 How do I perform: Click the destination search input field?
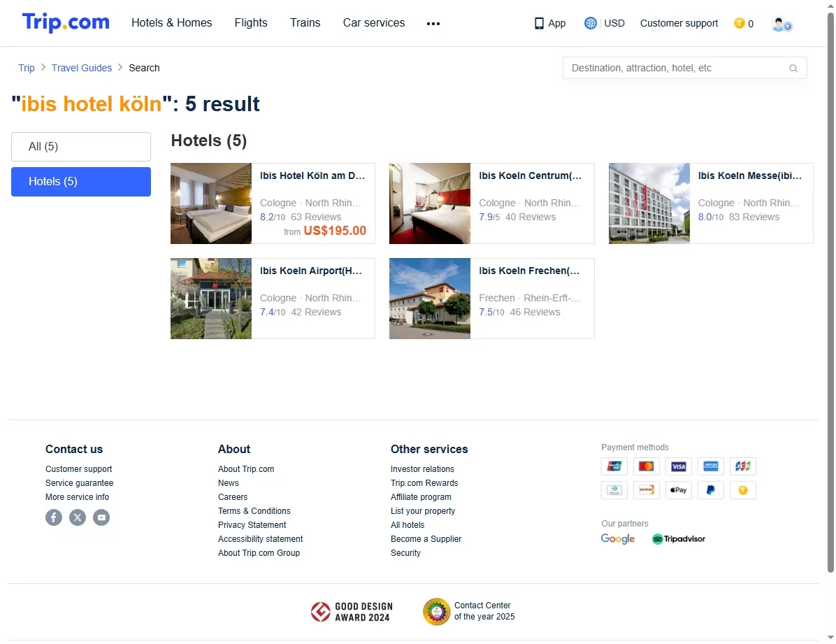684,69
